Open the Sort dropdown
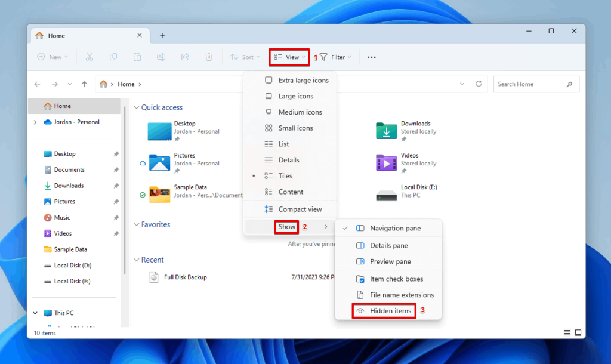Viewport: 611px width, 364px height. point(245,57)
